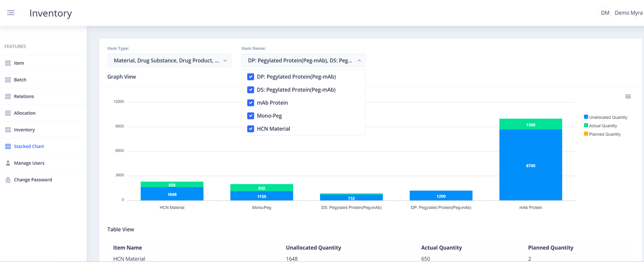Click the mAb Protein 1300 green bar

tap(530, 124)
